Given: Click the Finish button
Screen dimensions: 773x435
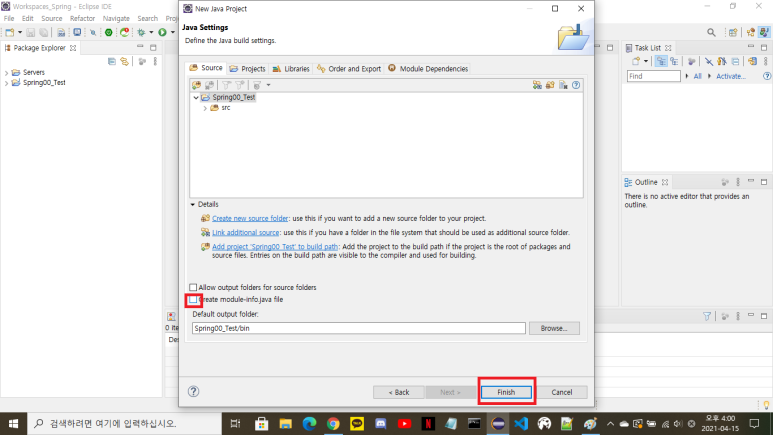Looking at the screenshot, I should tap(506, 392).
